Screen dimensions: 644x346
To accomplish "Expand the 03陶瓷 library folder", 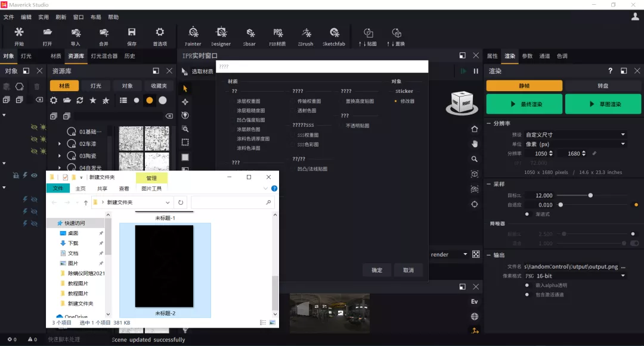I will [x=60, y=156].
